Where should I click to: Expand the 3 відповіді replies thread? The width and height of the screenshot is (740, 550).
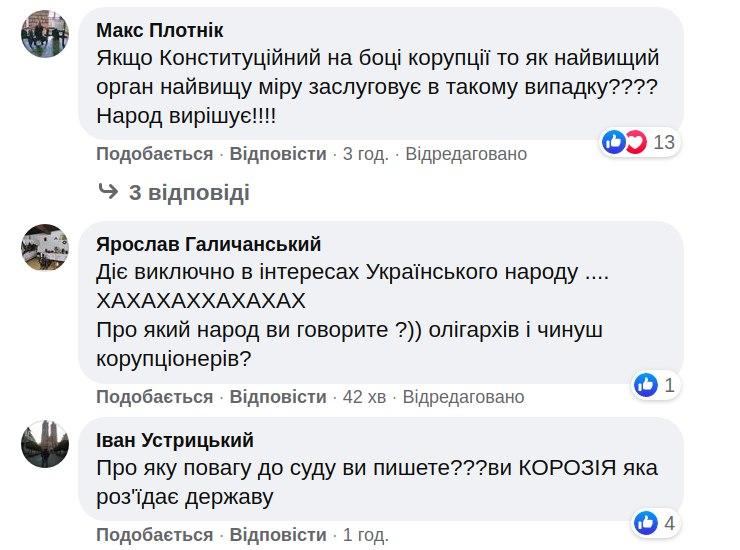(189, 192)
